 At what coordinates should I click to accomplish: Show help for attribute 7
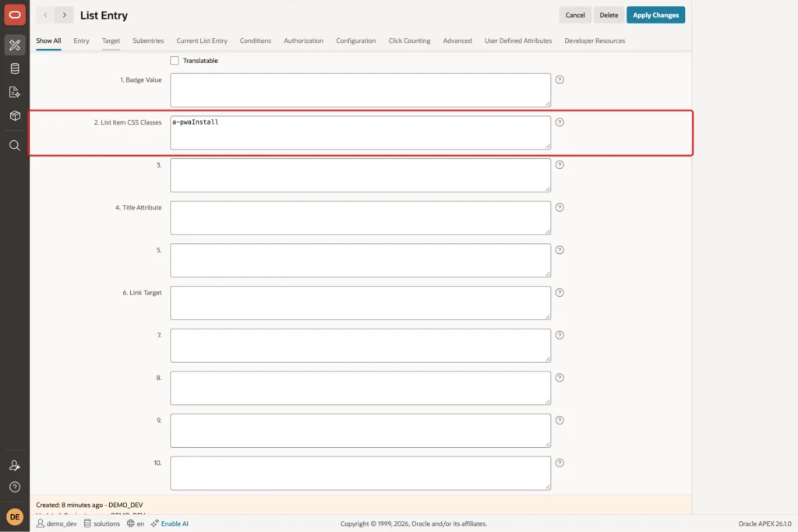(x=560, y=335)
